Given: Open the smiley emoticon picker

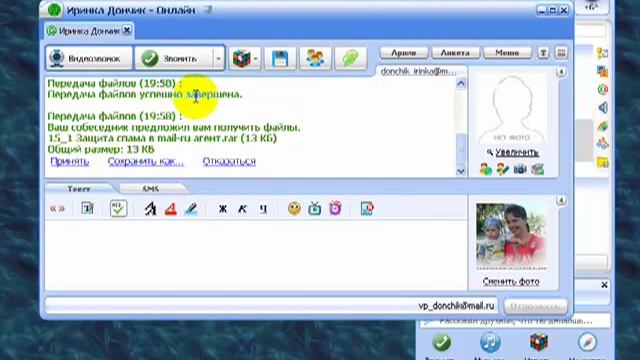Looking at the screenshot, I should click(x=294, y=209).
